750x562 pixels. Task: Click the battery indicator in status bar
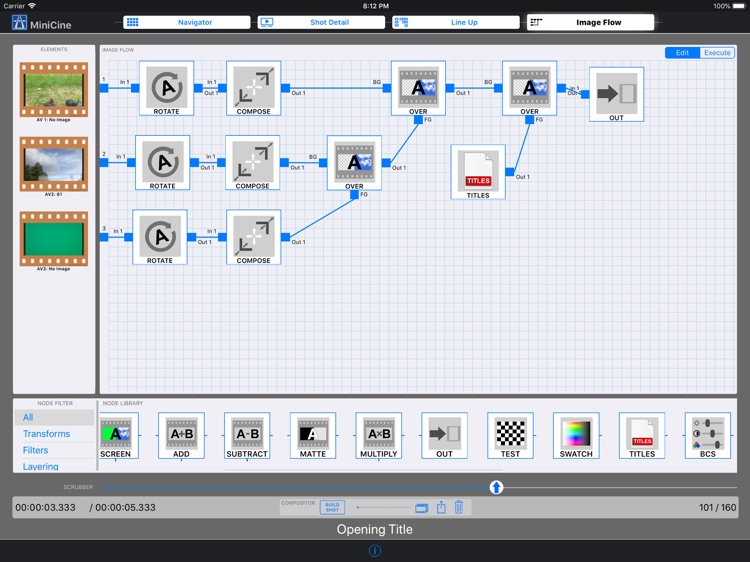[739, 6]
